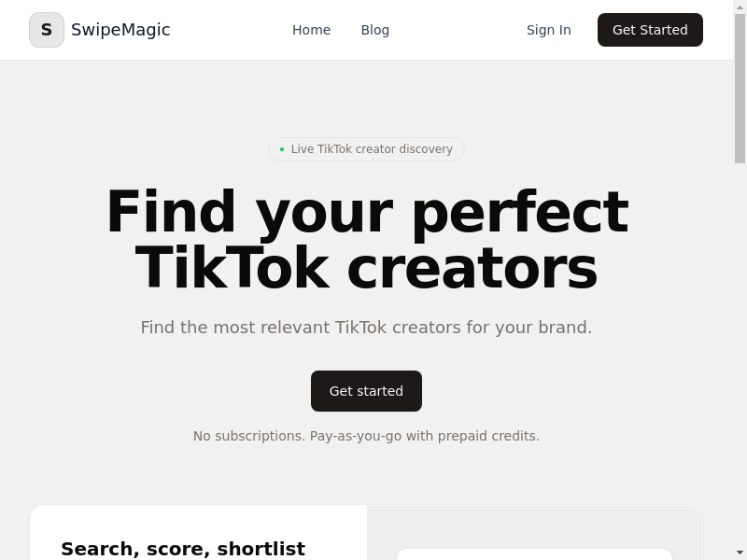Click the green live status dot
Viewport: 747px width, 560px height.
click(282, 149)
